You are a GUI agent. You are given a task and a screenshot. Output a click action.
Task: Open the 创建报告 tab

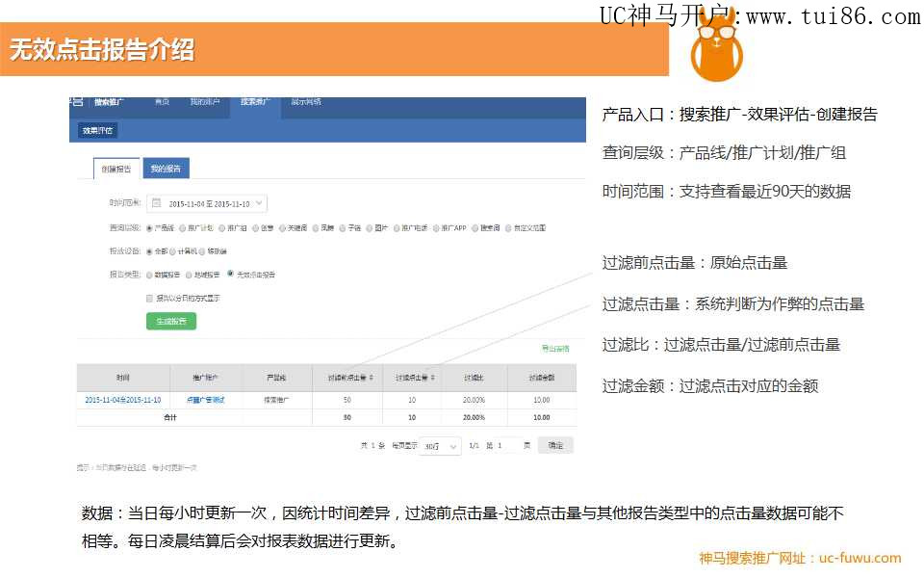tap(115, 169)
